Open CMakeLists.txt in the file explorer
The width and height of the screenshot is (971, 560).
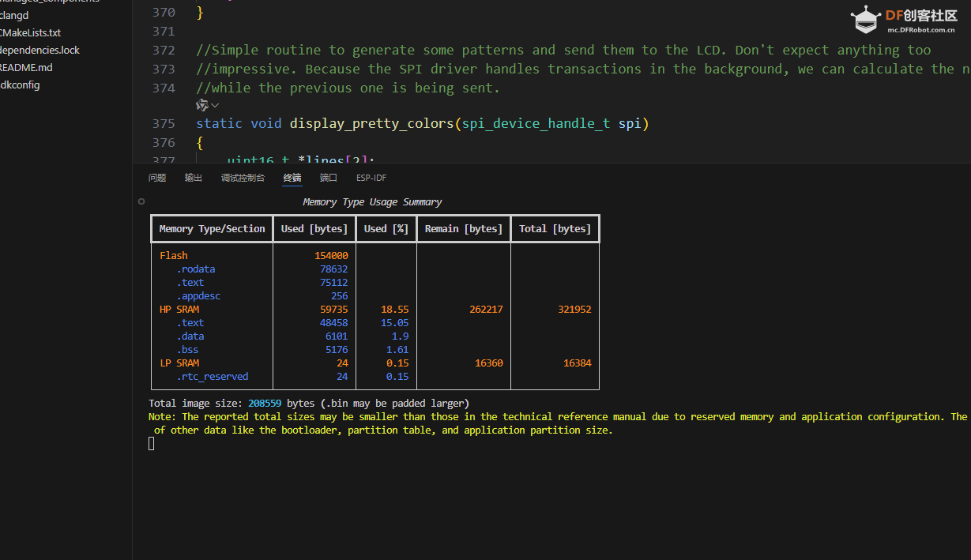point(30,32)
